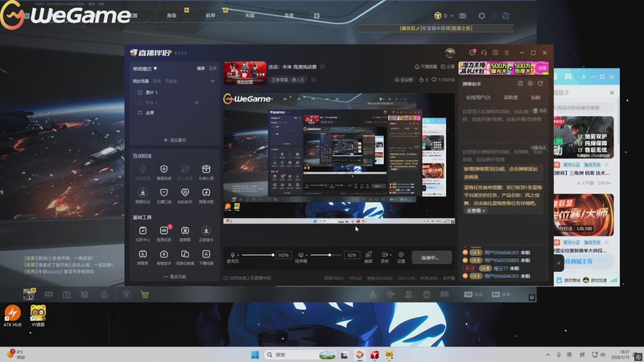Open the 全站榜 ranking button
Viewport: 644px width, 362px height.
403,80
